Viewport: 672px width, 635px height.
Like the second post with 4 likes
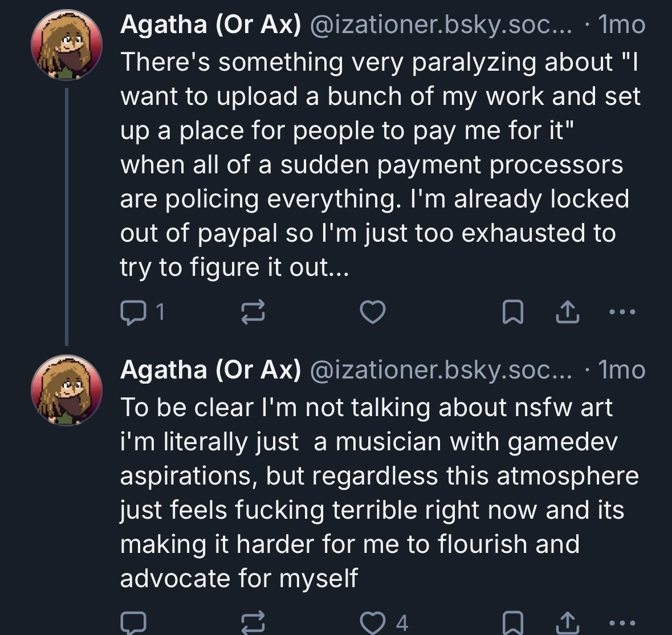(x=384, y=622)
